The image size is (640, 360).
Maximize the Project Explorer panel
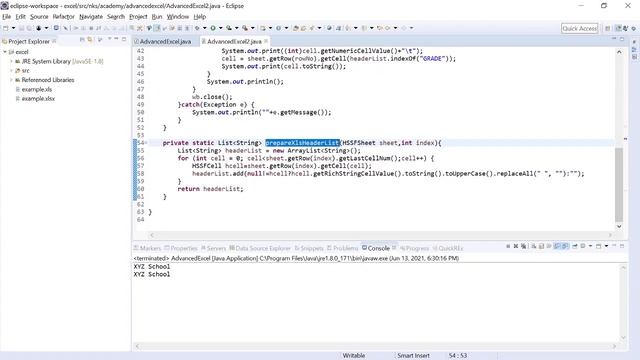(124, 39)
